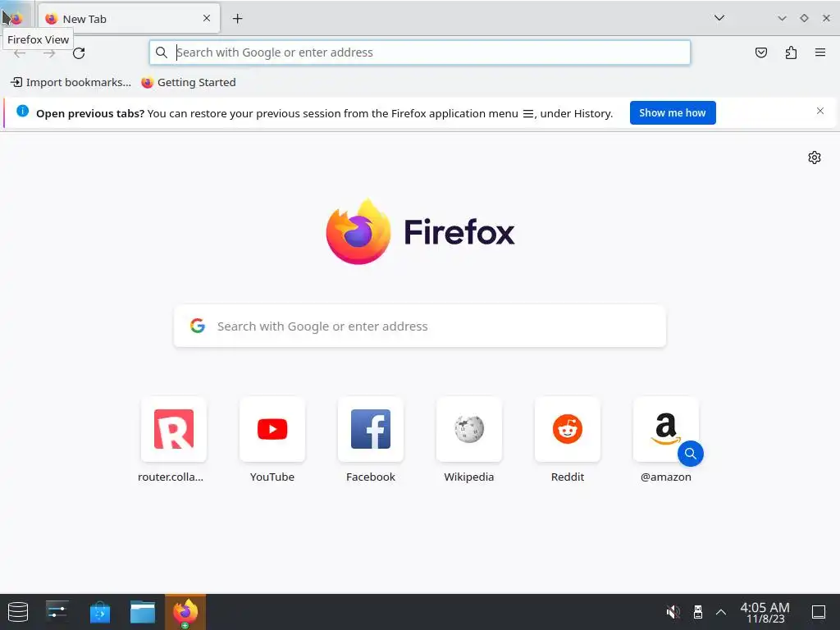Open the Reddit shortcut tile
This screenshot has height=630, width=840.
[568, 429]
